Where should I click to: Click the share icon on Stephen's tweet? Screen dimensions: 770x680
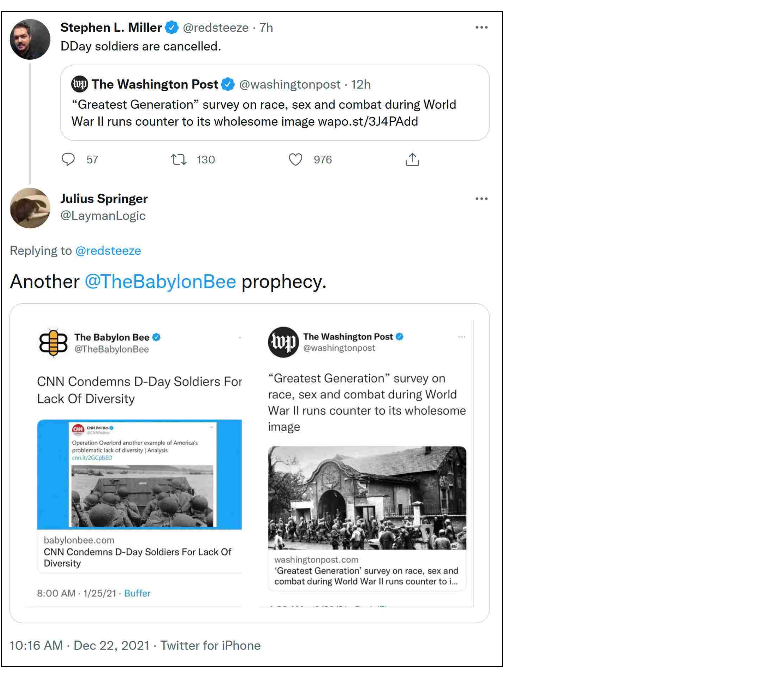point(412,160)
